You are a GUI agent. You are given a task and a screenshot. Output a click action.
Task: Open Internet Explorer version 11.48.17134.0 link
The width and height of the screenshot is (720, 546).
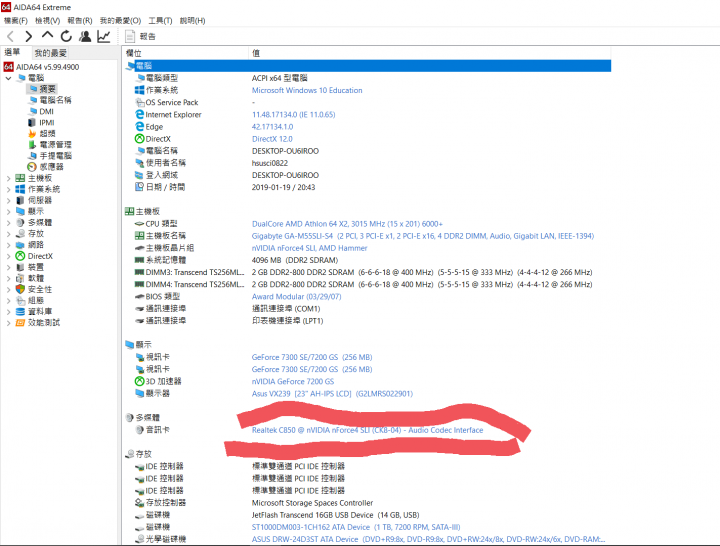pyautogui.click(x=293, y=115)
